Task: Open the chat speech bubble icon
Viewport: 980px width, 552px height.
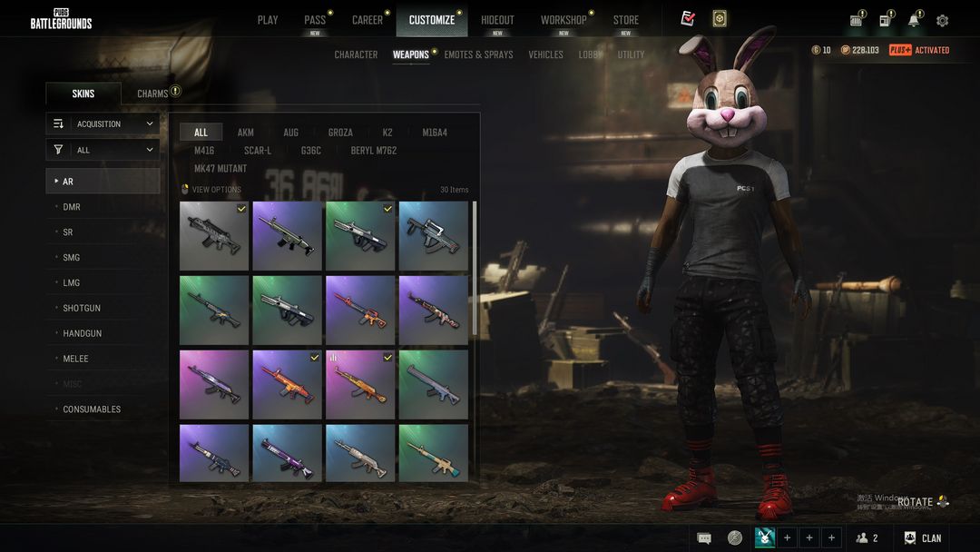Action: click(704, 538)
